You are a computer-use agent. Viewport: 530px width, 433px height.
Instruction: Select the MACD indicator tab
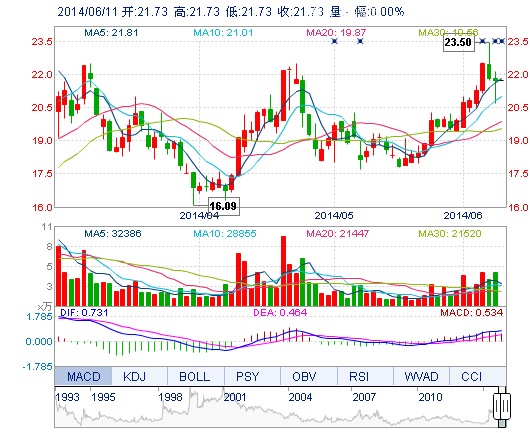(x=83, y=376)
